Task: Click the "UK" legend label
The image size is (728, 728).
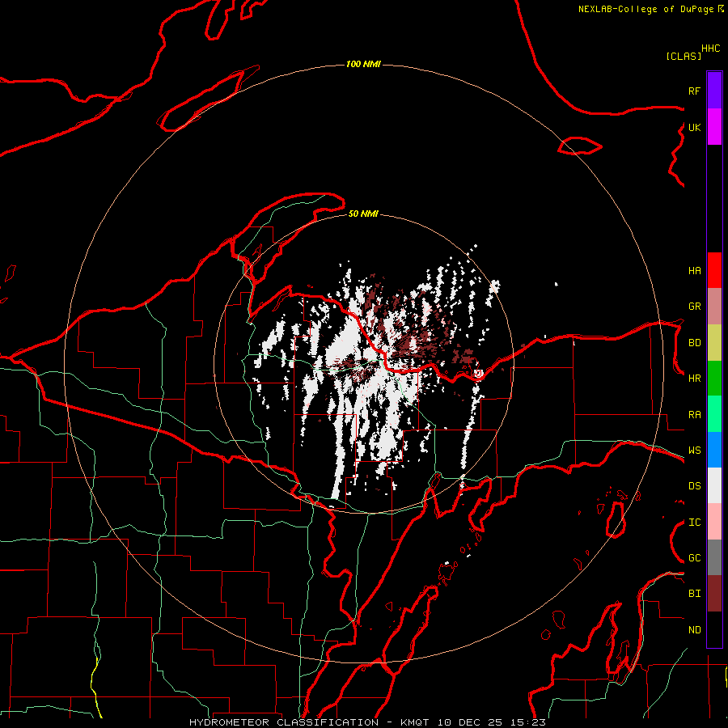Action: click(x=695, y=127)
